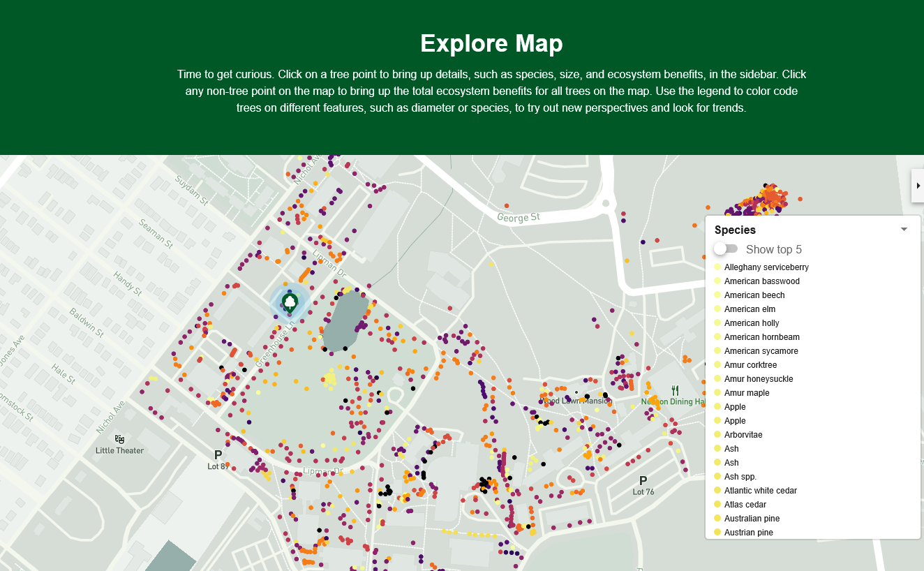
Task: Click the American holly legend dot
Action: [x=717, y=323]
